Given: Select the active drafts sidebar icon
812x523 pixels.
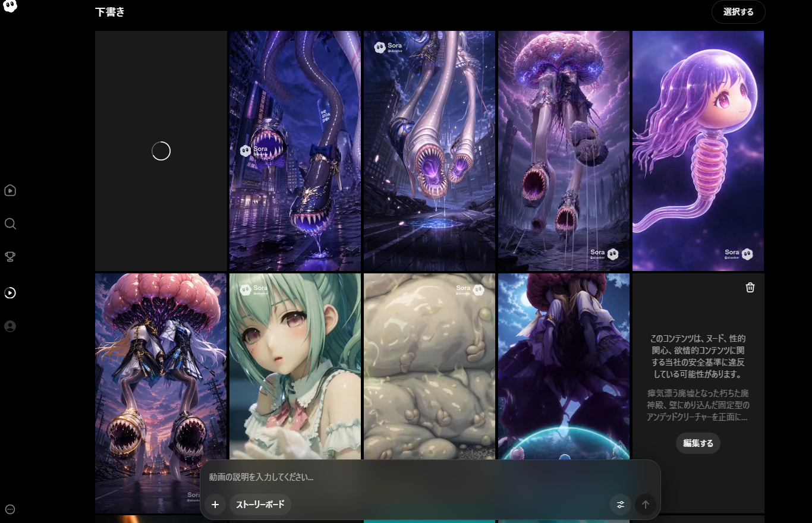Looking at the screenshot, I should click(10, 292).
